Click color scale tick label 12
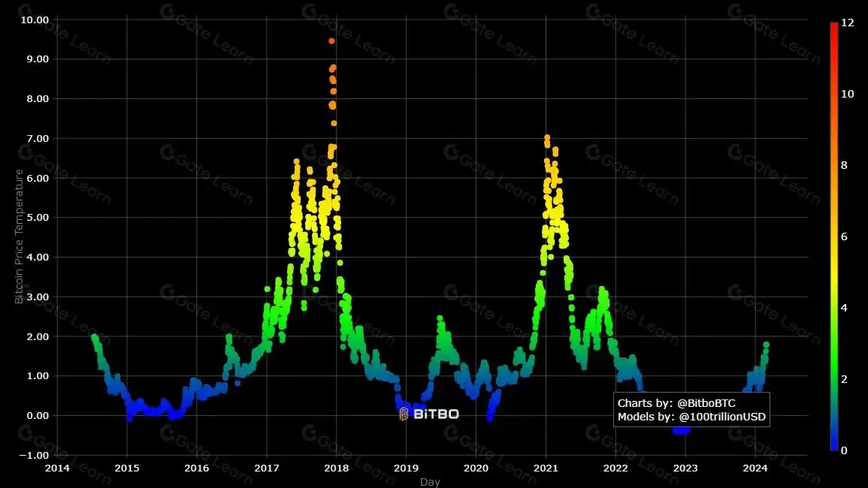868x488 pixels. (848, 23)
